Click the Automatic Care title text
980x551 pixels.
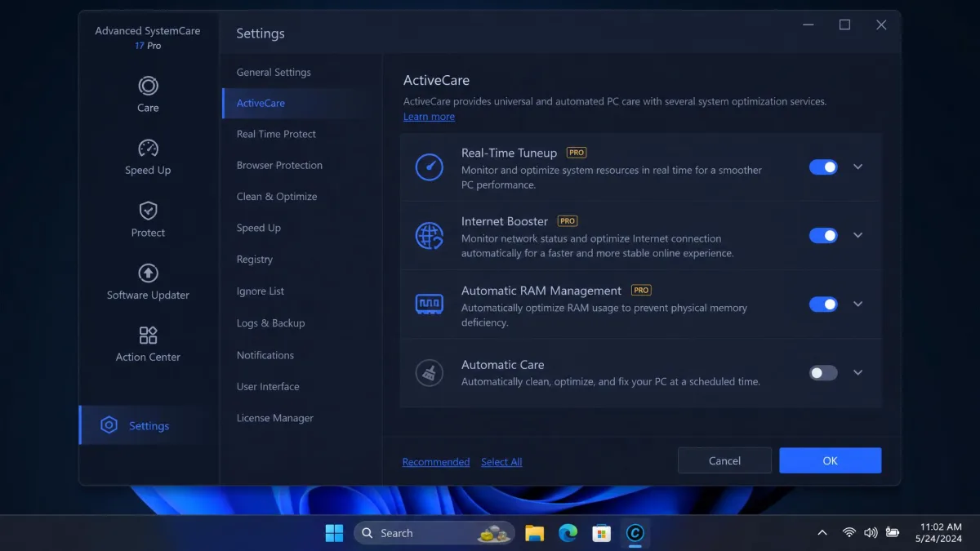tap(502, 365)
